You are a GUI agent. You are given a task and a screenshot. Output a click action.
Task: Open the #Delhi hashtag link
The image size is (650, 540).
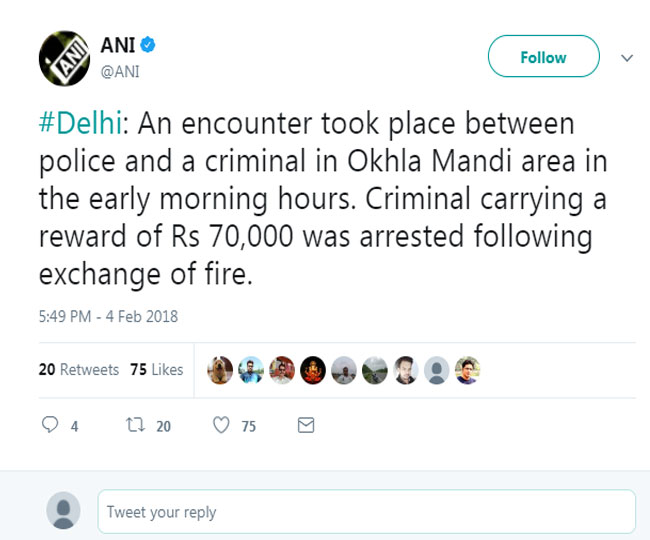[80, 123]
